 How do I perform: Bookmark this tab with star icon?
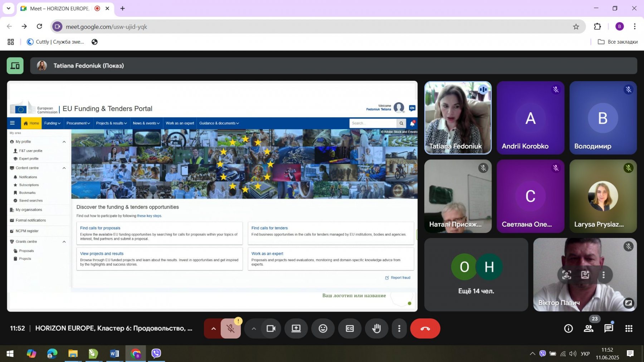[x=576, y=26]
